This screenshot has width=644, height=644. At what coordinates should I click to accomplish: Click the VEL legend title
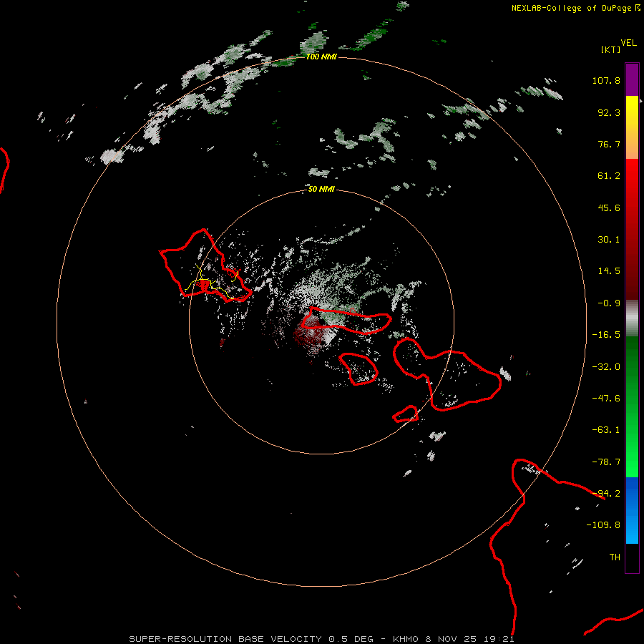coord(628,42)
